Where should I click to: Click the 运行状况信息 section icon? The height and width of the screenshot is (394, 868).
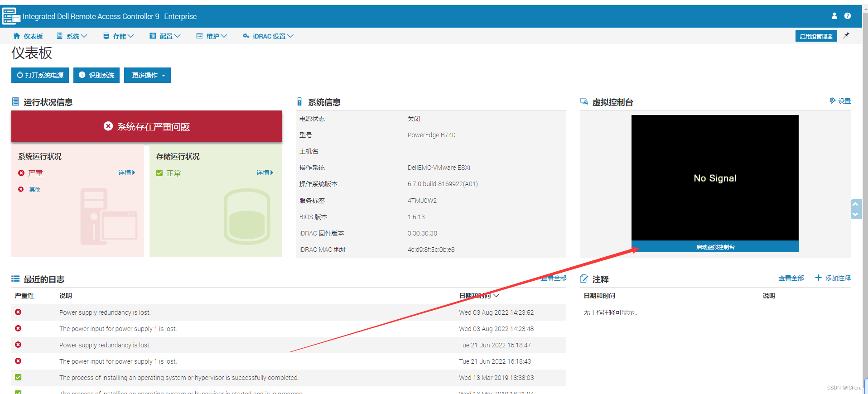tap(15, 102)
